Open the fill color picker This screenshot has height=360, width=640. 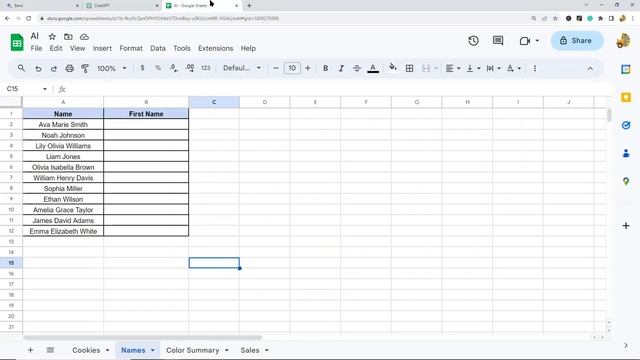coord(393,68)
